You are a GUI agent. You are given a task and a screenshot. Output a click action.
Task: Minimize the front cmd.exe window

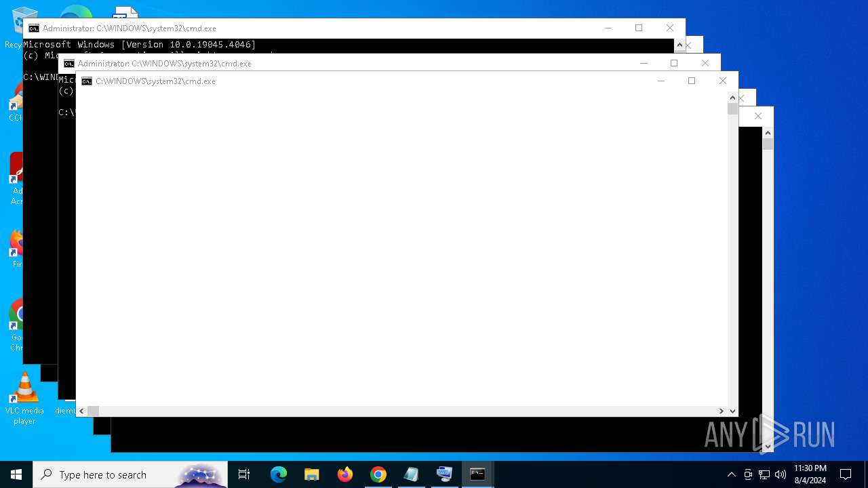[661, 81]
